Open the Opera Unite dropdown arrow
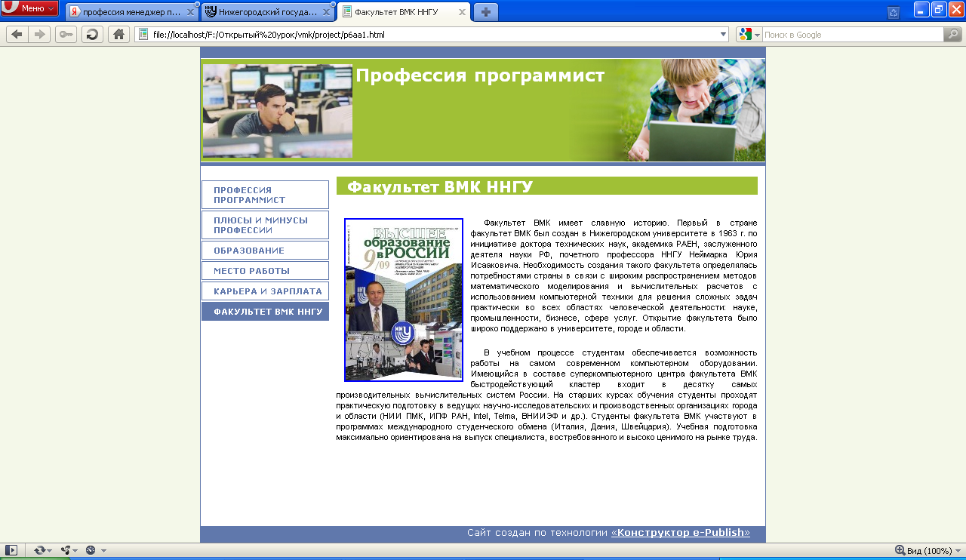This screenshot has width=966, height=560. tap(76, 551)
